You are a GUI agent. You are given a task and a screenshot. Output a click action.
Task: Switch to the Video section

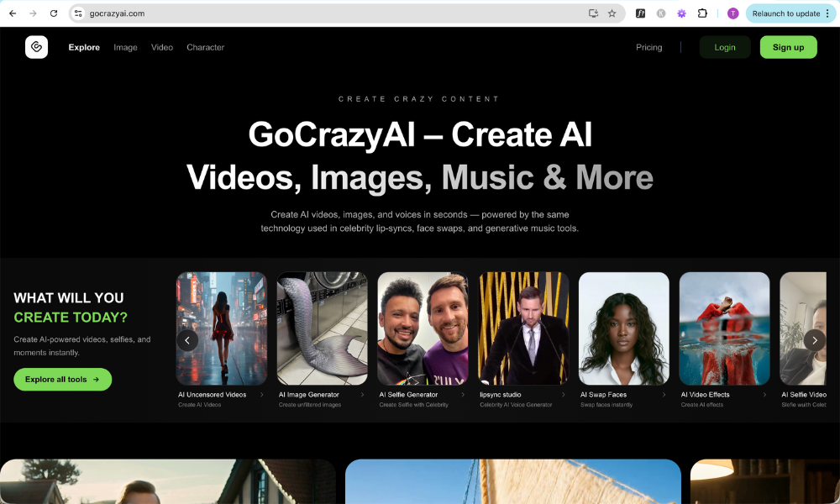click(161, 47)
